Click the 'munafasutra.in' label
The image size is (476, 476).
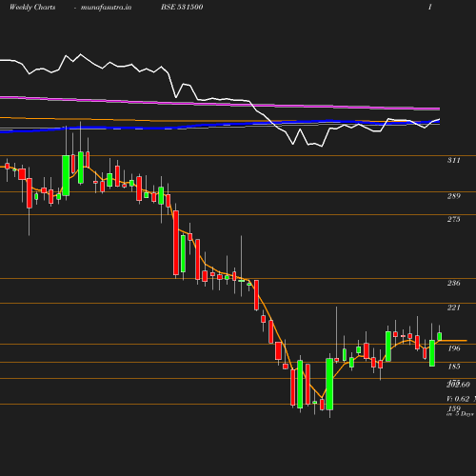[x=106, y=8]
